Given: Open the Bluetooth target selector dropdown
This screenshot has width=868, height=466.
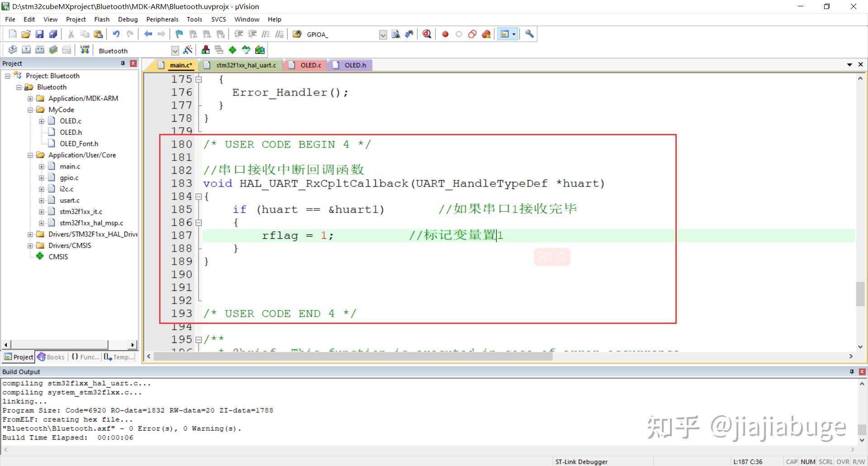Looking at the screenshot, I should pos(175,50).
